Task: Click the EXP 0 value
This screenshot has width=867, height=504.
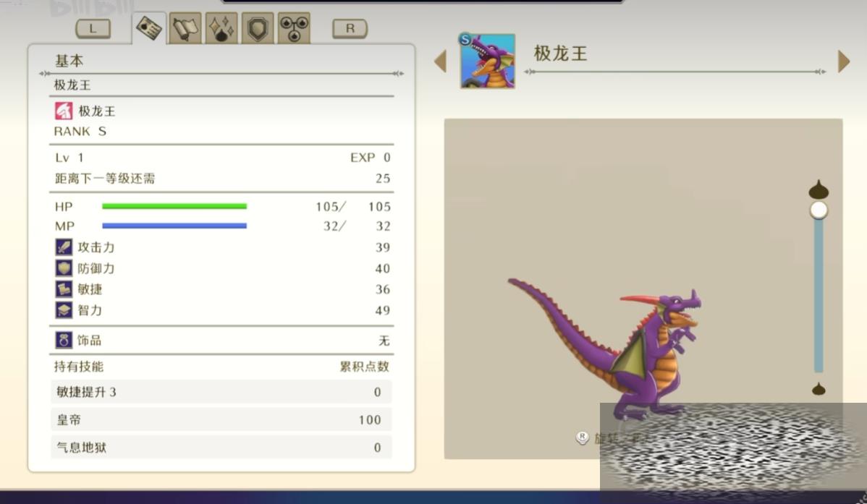Action: coord(371,158)
